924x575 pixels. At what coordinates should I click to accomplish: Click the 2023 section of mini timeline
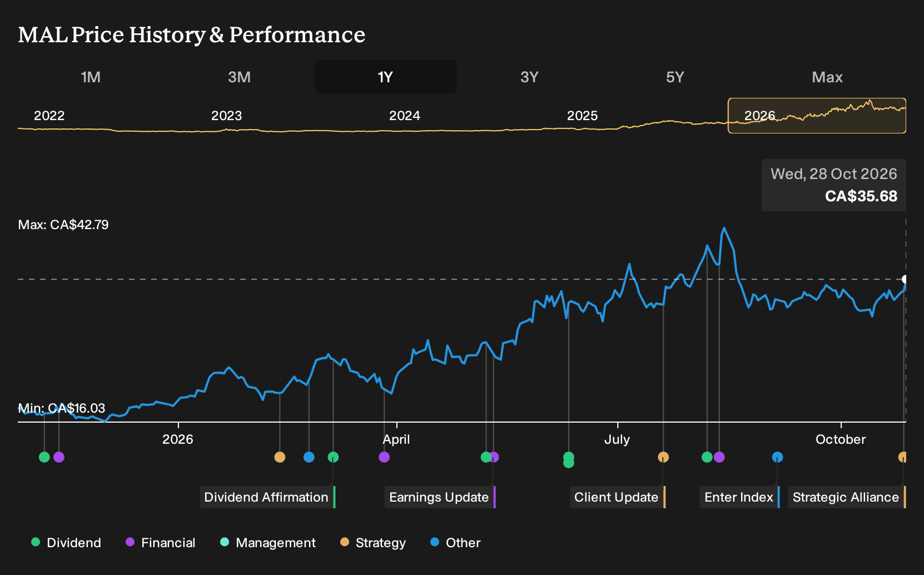click(226, 116)
